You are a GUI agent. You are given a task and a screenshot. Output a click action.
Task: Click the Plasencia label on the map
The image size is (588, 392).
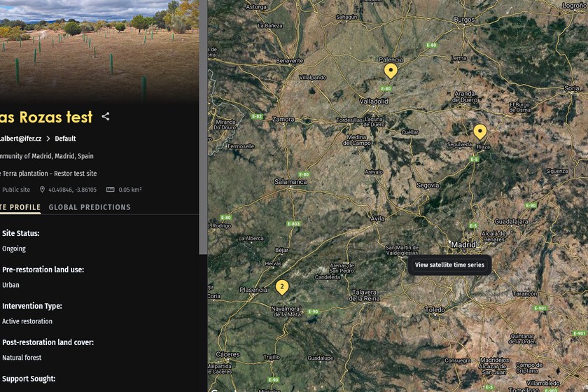(x=253, y=290)
